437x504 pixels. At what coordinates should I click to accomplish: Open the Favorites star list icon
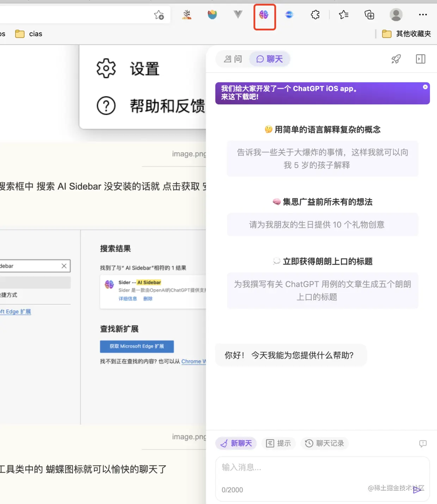344,14
